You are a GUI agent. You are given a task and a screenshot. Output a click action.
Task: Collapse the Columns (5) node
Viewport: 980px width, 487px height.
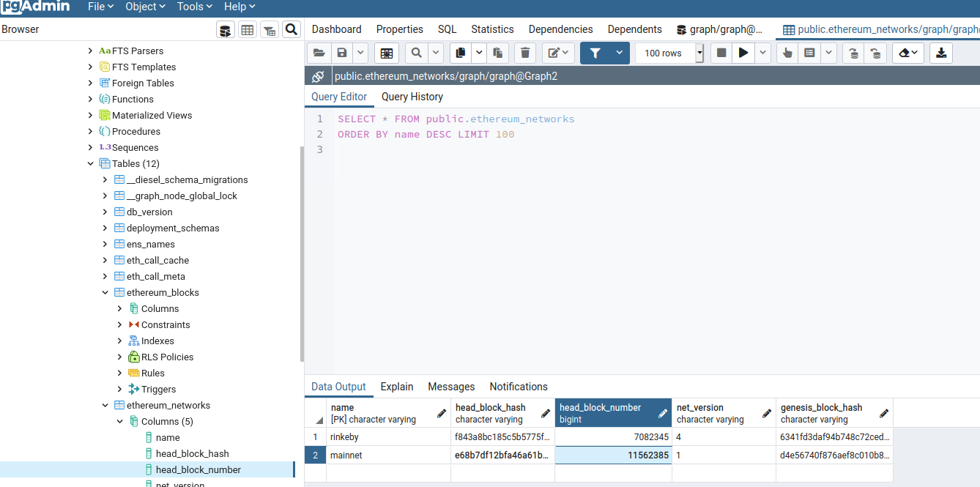[x=120, y=421]
